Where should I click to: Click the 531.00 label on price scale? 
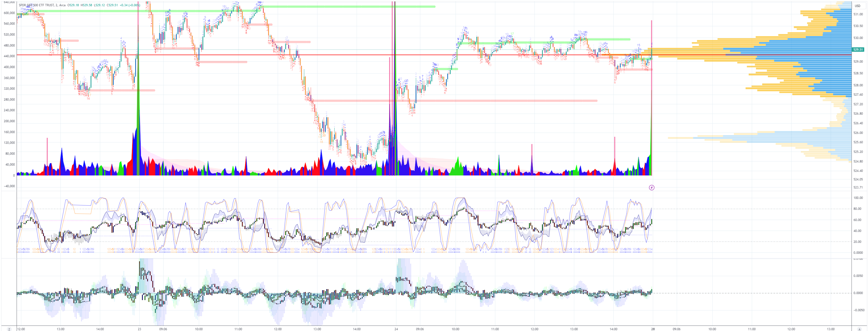point(858,14)
